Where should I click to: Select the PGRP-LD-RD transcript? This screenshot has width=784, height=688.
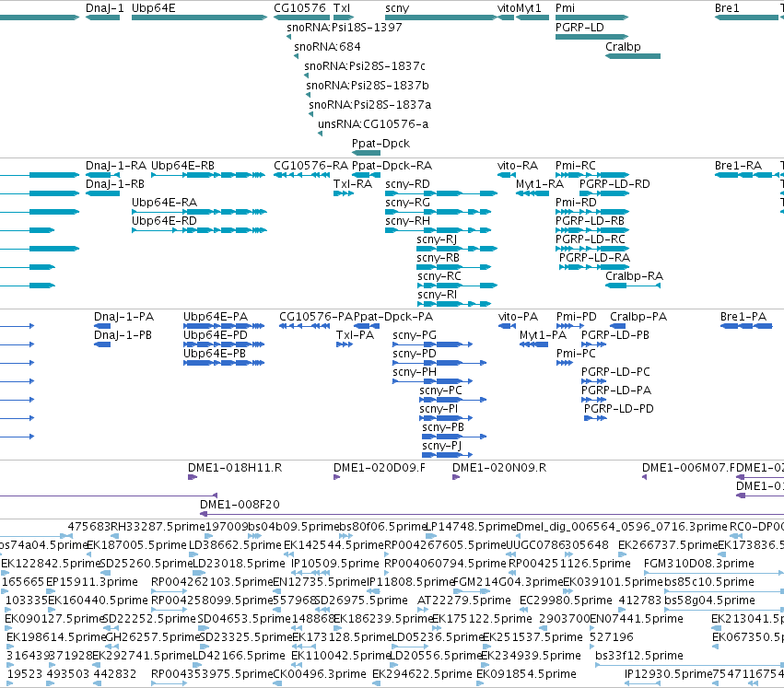click(604, 193)
